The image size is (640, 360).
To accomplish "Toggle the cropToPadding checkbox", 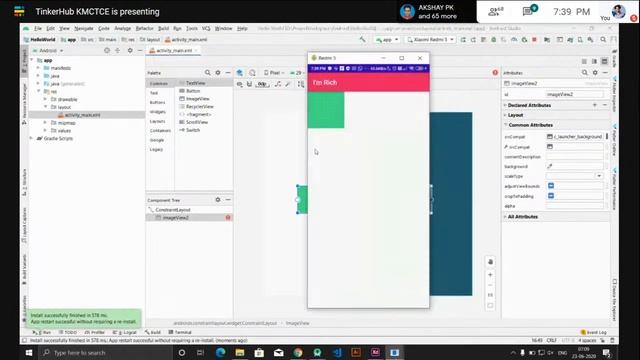I will tap(551, 196).
